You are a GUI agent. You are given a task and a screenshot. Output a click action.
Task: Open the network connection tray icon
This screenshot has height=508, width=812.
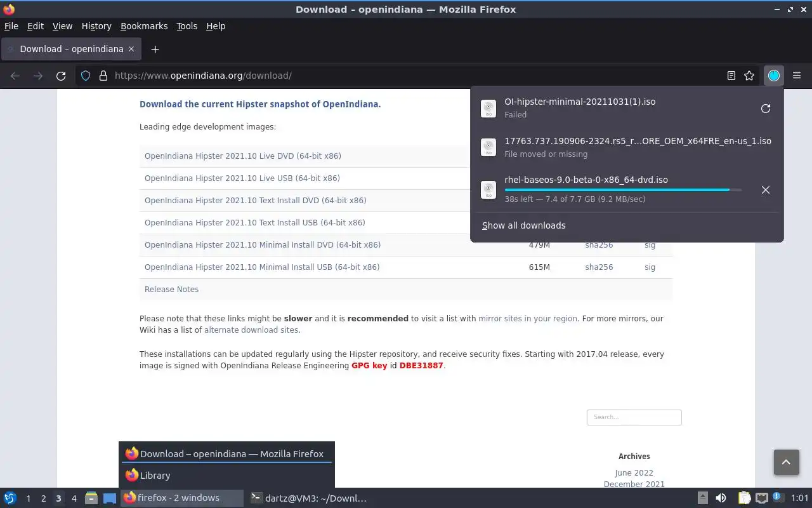[762, 498]
